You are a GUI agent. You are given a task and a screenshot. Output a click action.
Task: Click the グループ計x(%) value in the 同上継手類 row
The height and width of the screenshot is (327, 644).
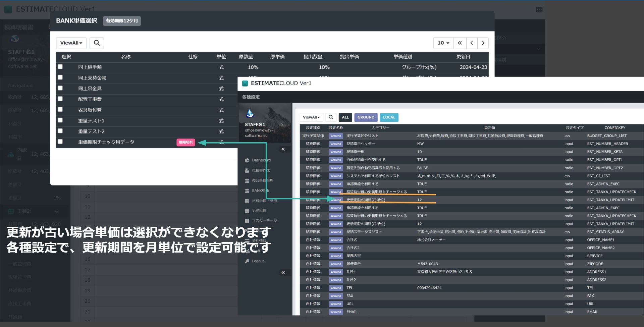[x=419, y=67]
